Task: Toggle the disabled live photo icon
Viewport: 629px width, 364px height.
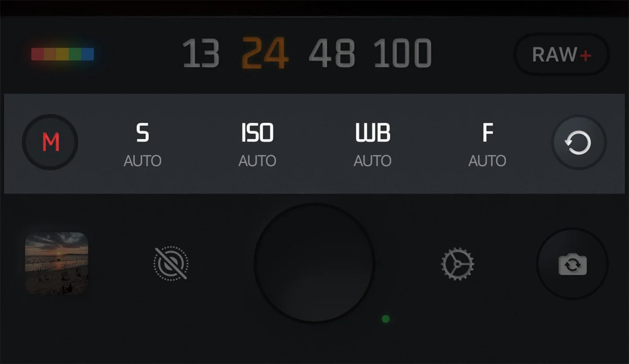Action: tap(171, 263)
